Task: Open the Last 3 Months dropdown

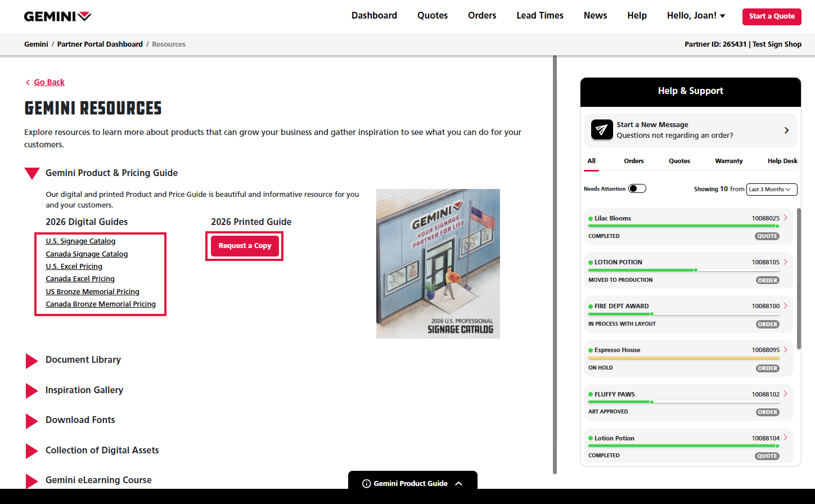Action: [771, 190]
